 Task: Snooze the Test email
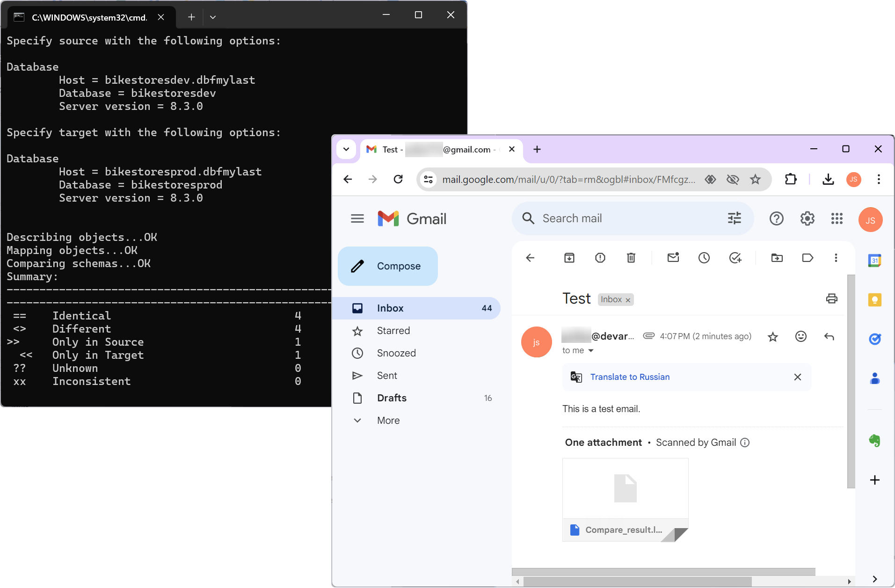click(x=704, y=258)
